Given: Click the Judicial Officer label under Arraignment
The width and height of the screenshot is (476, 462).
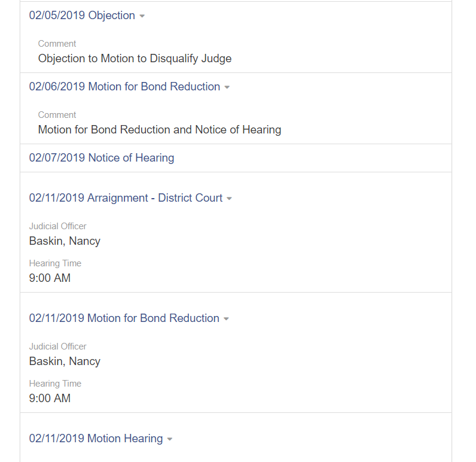Looking at the screenshot, I should coord(57,226).
